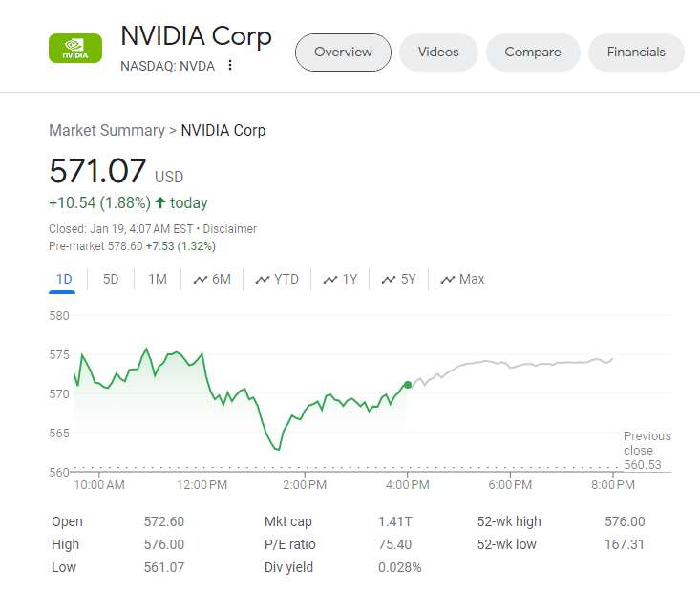Select the 1D chart range
Image resolution: width=700 pixels, height=593 pixels.
(x=64, y=279)
